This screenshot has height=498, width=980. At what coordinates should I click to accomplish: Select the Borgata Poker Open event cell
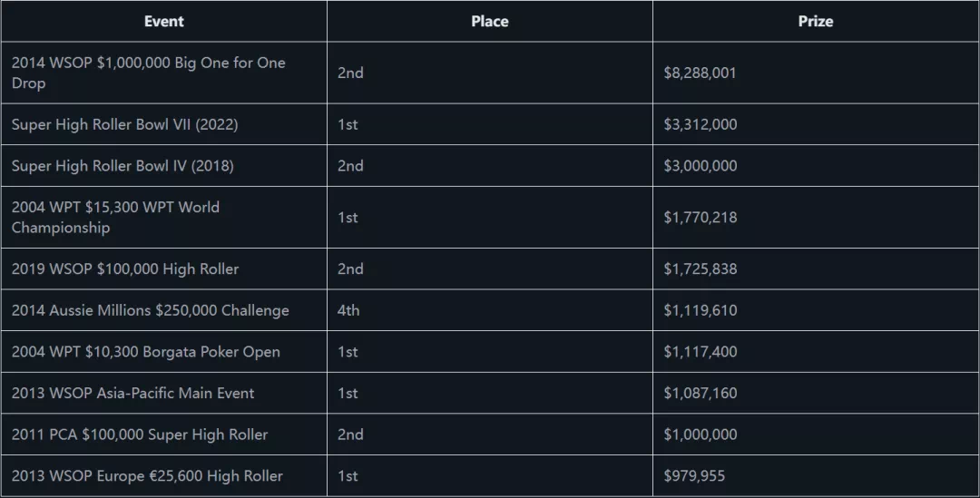146,352
